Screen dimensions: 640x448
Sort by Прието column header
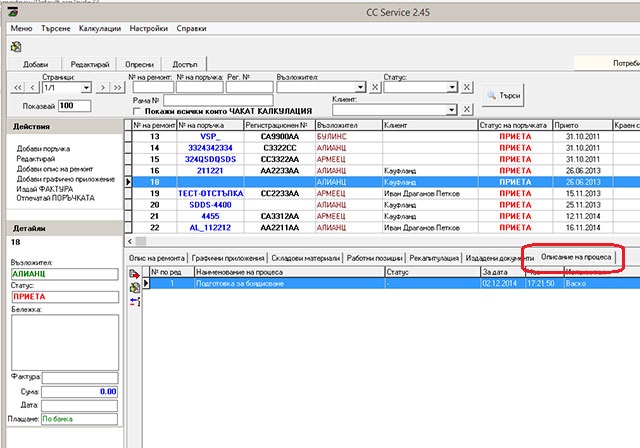coord(582,125)
